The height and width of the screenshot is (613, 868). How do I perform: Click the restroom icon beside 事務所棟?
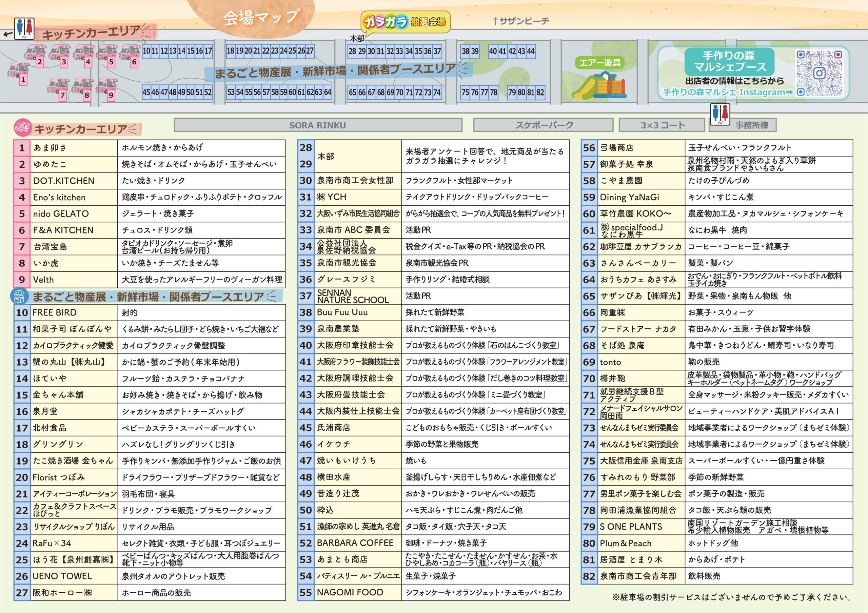(x=720, y=114)
